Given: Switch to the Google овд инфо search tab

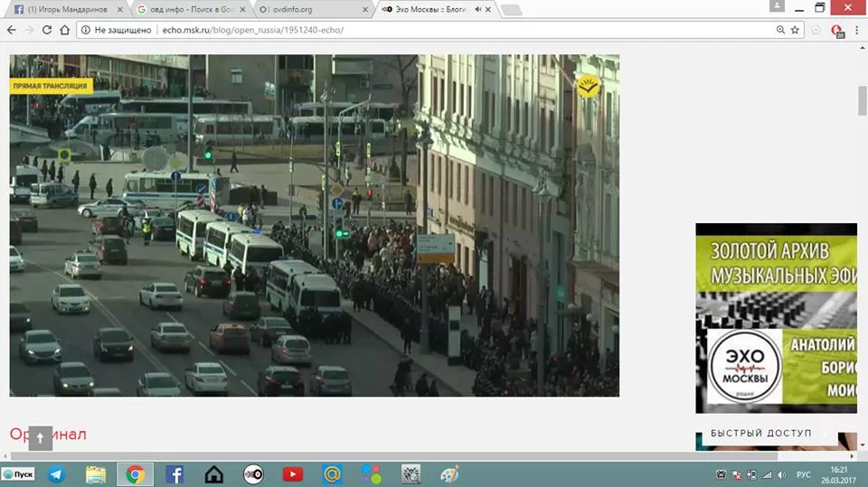Looking at the screenshot, I should [191, 9].
